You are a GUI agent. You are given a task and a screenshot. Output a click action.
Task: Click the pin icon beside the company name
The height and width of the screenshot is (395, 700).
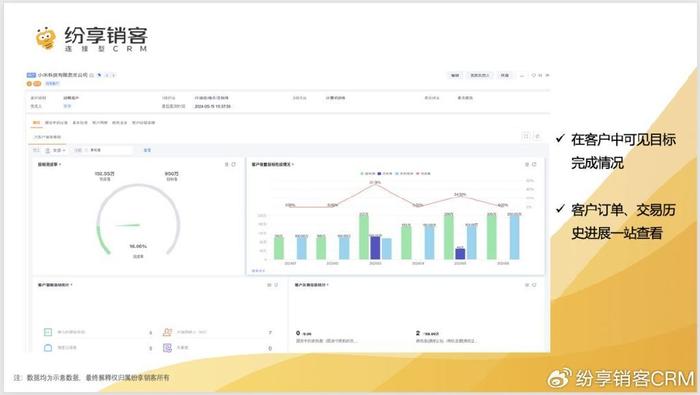coord(99,75)
